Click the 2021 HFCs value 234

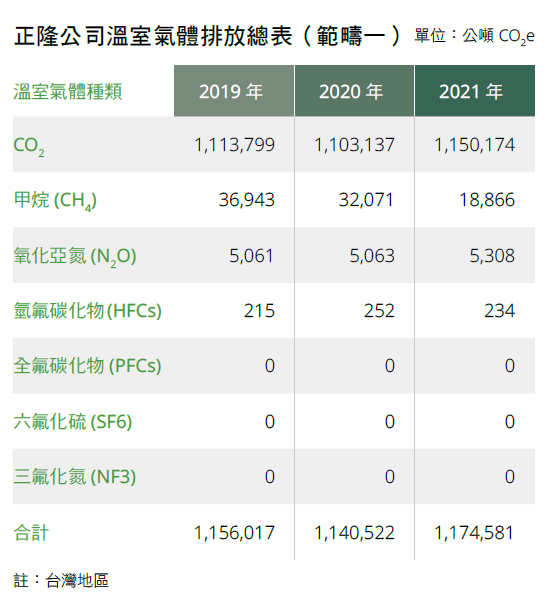(500, 311)
